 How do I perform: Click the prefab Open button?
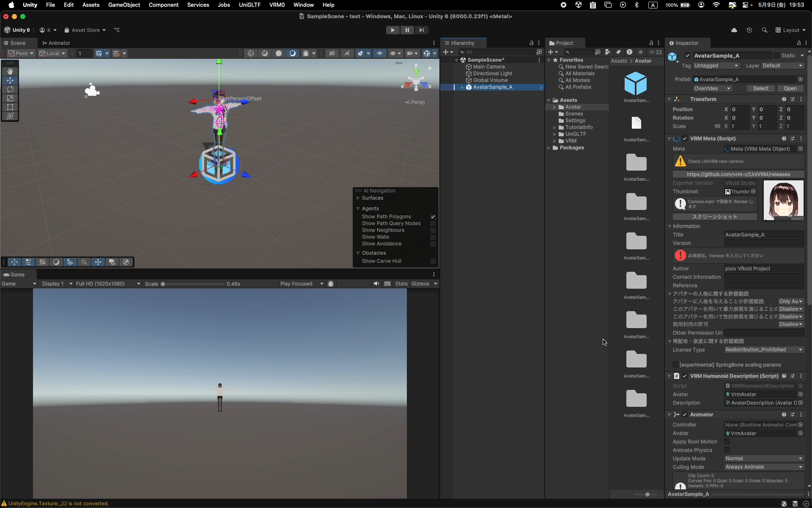coord(790,88)
